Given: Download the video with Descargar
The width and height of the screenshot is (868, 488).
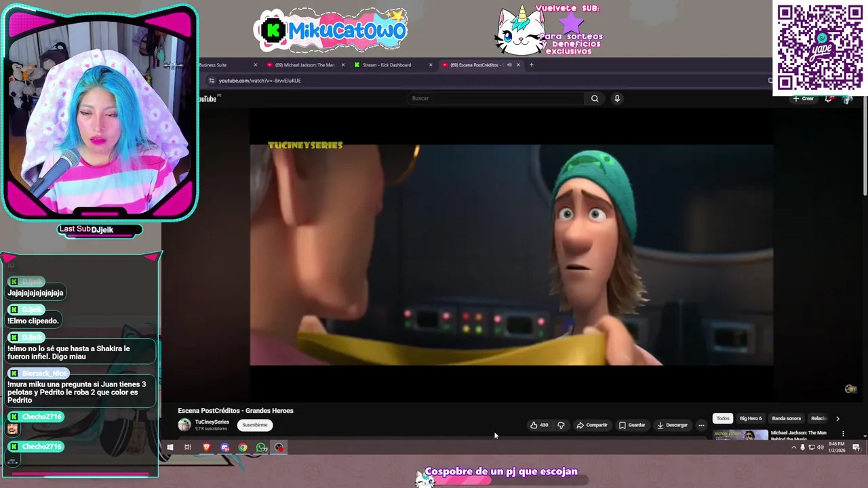Looking at the screenshot, I should pos(673,425).
